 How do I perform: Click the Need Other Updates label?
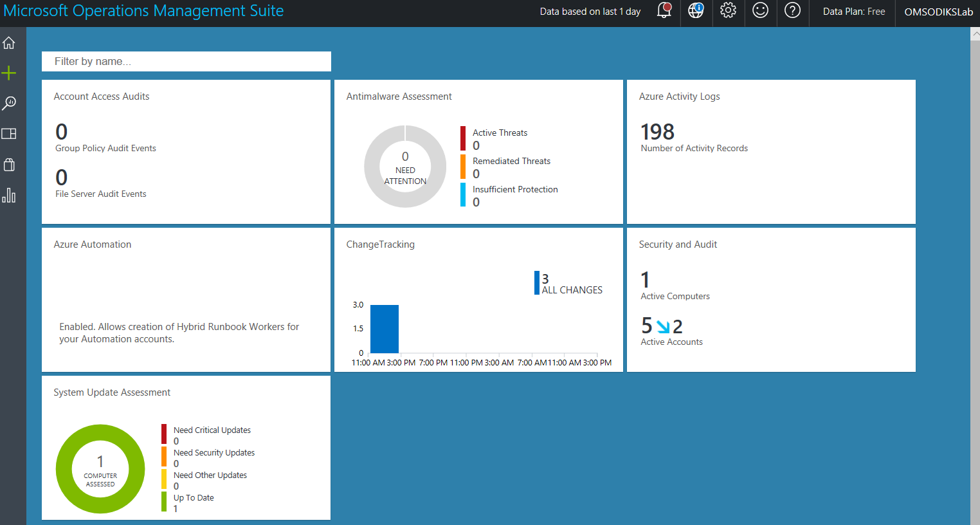210,475
